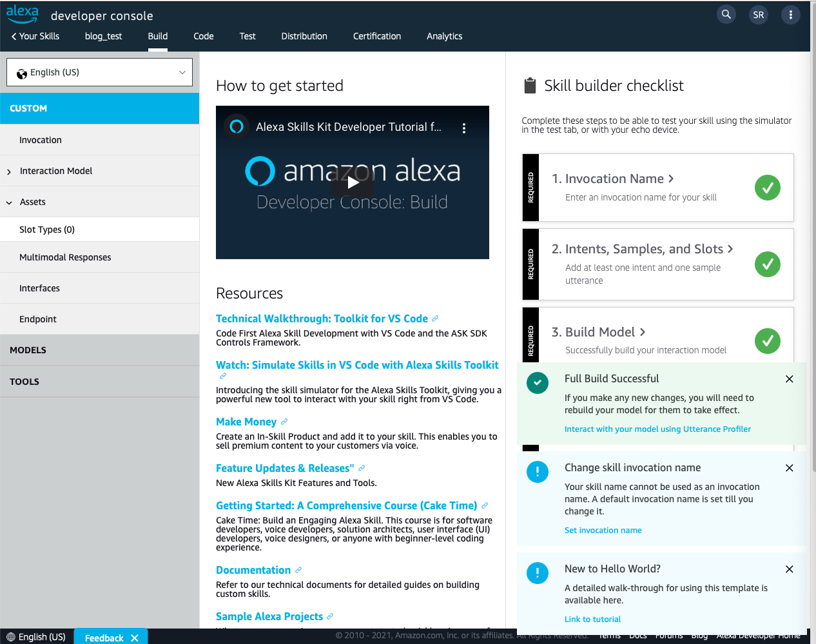Click Interact with your model using Utterance Profiler
Screen dimensions: 816x644
coord(657,429)
